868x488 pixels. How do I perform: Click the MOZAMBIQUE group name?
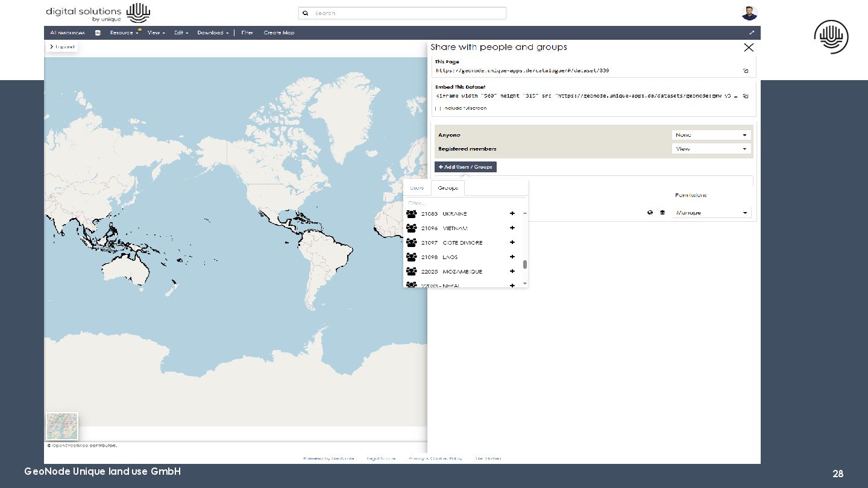coord(462,272)
